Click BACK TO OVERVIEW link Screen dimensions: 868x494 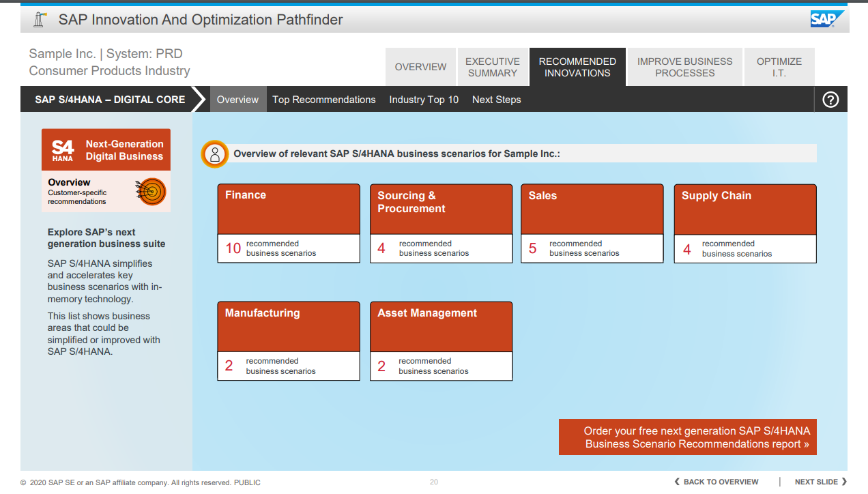(717, 482)
